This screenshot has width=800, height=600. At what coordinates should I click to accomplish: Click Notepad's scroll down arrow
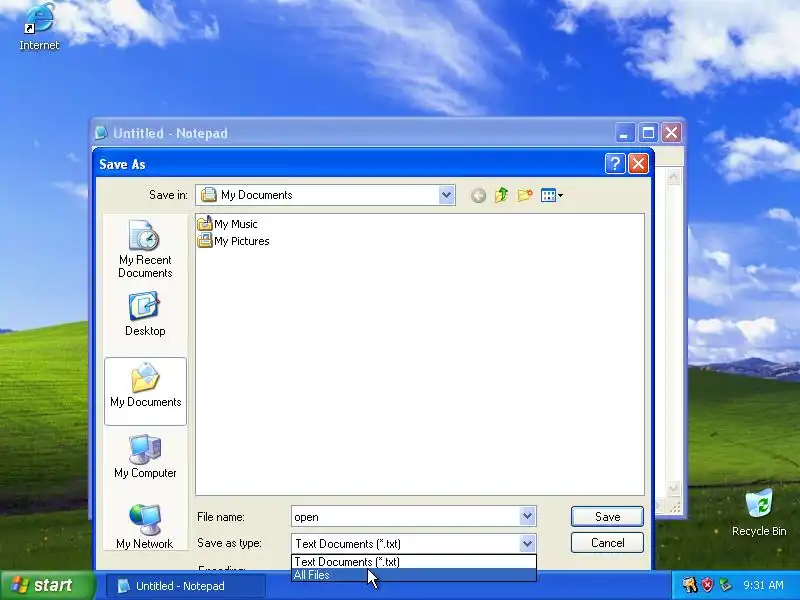coord(673,488)
